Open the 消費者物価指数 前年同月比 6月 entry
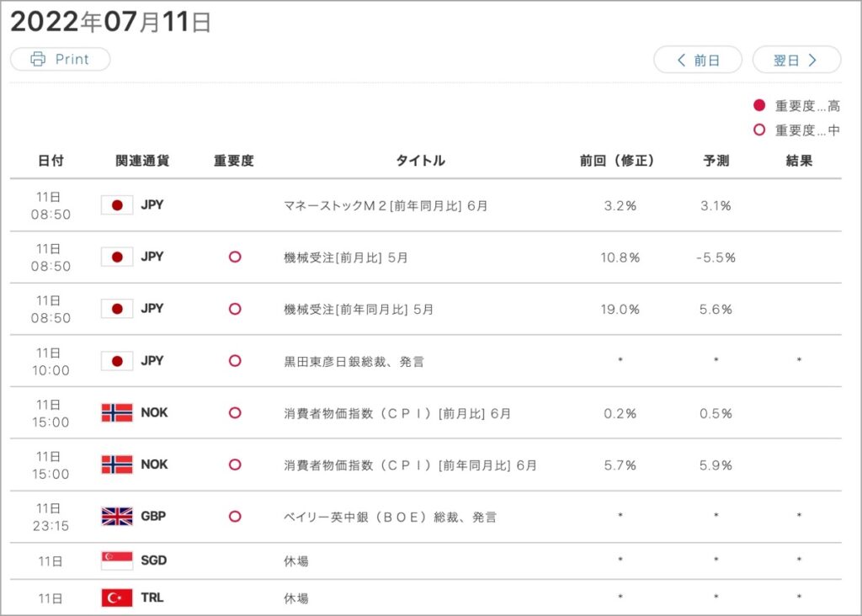This screenshot has width=862, height=616. tap(410, 465)
